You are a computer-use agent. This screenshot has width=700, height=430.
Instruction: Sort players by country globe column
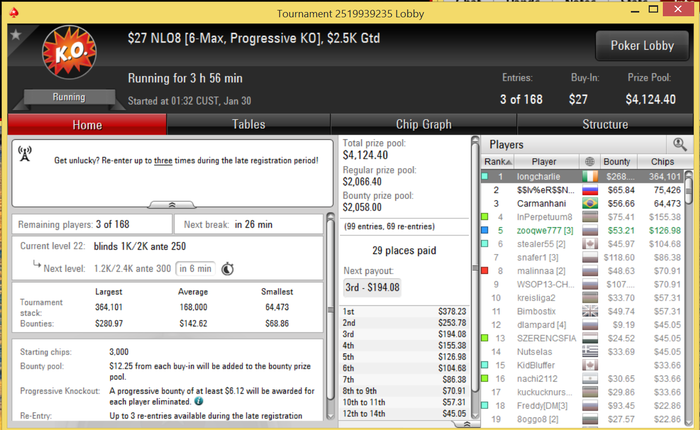click(590, 161)
